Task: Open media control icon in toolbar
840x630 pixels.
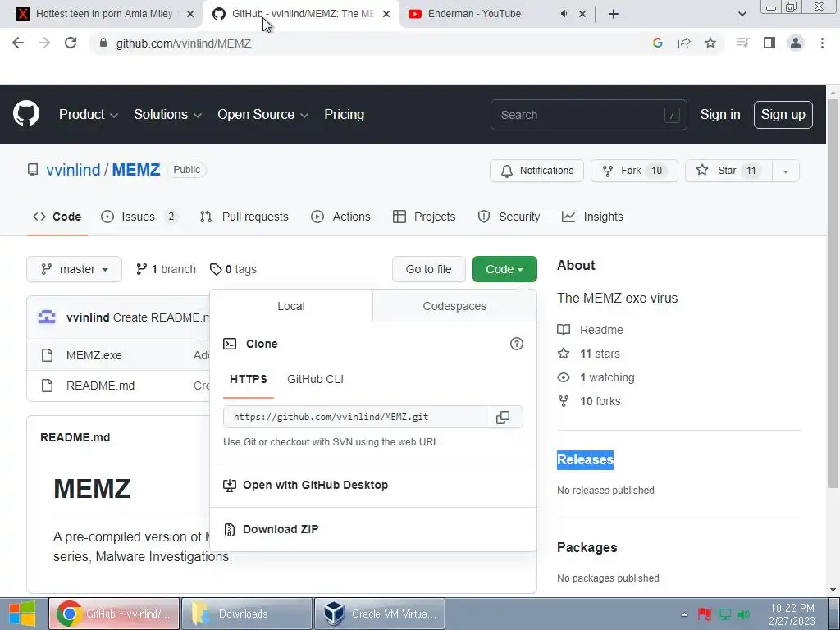Action: pyautogui.click(x=742, y=43)
